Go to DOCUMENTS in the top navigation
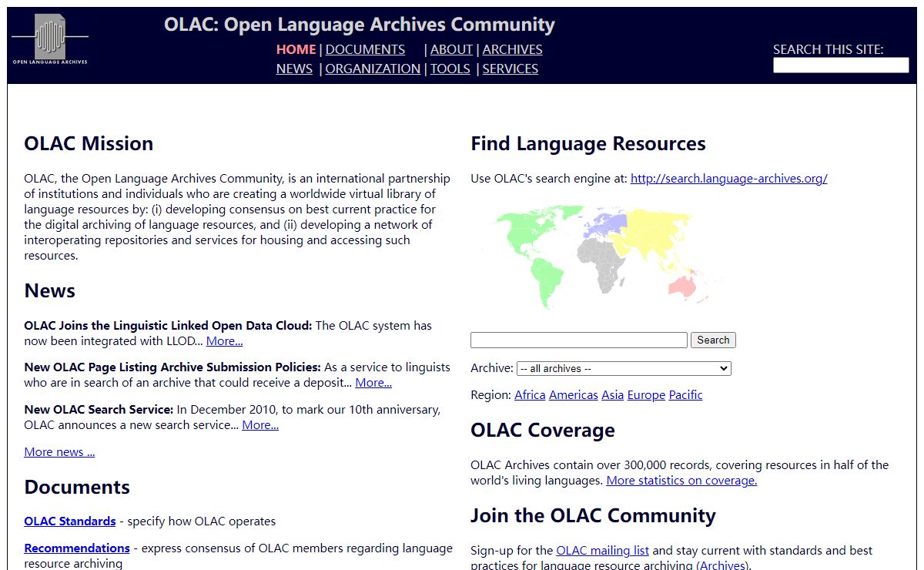The height and width of the screenshot is (570, 924). point(365,49)
